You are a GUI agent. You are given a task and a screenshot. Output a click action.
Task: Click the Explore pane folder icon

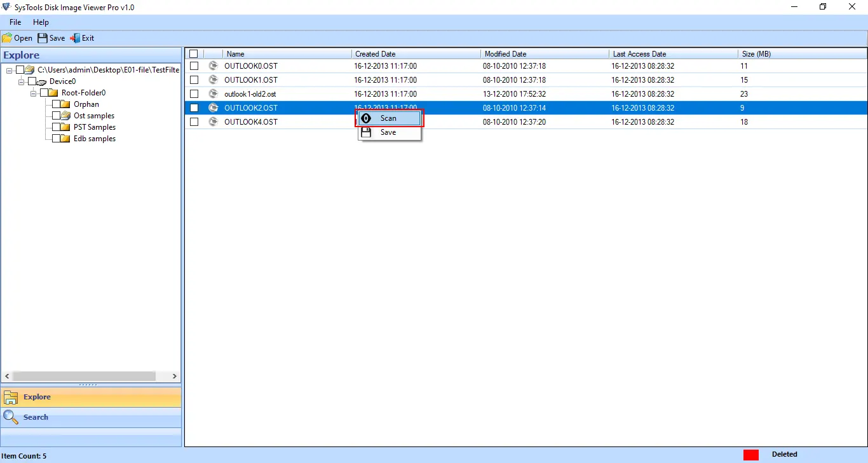click(x=11, y=397)
